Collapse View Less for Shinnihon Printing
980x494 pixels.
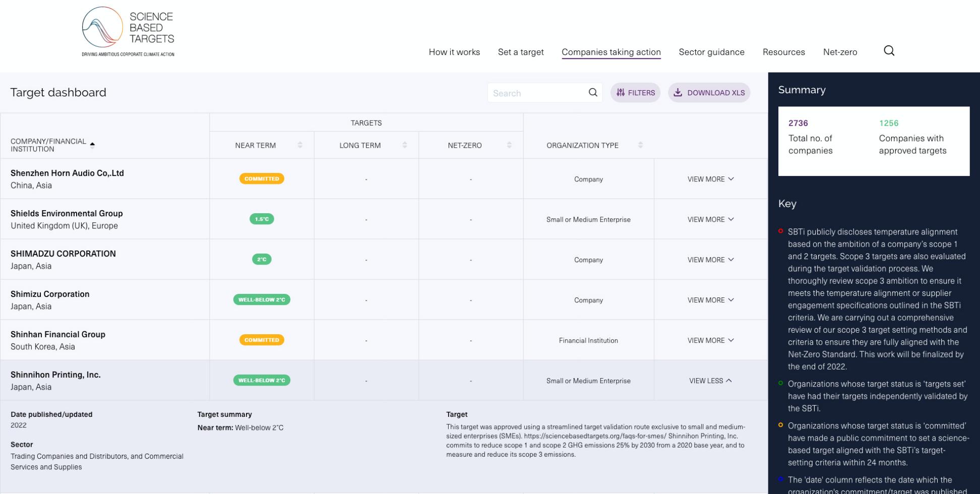(x=710, y=381)
